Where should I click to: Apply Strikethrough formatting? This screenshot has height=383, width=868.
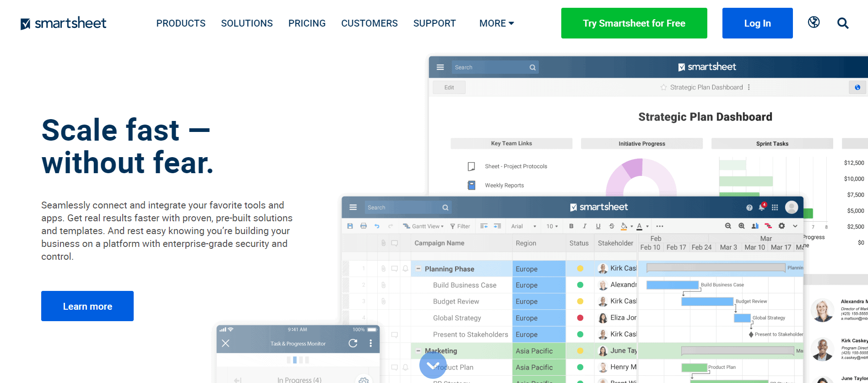(612, 226)
